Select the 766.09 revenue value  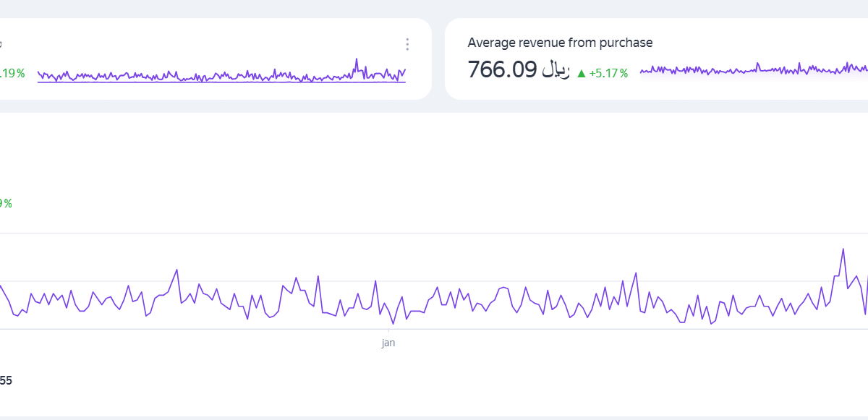[502, 70]
